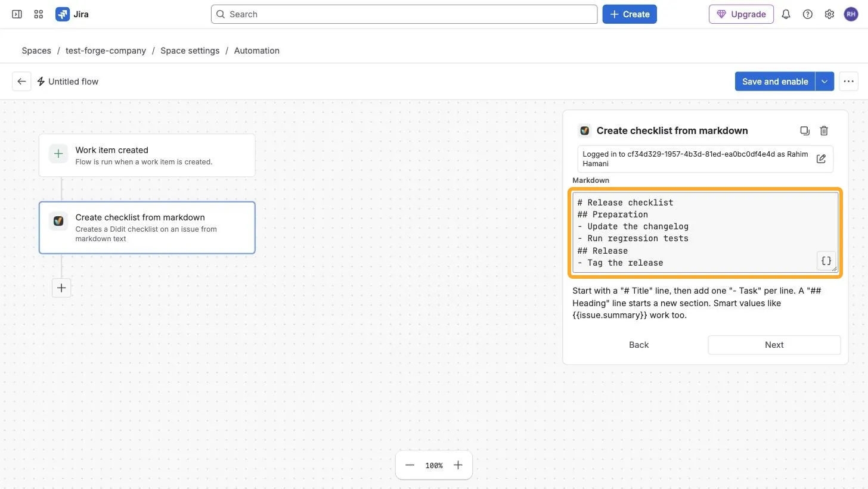Insert smart value with braces icon

tap(826, 261)
